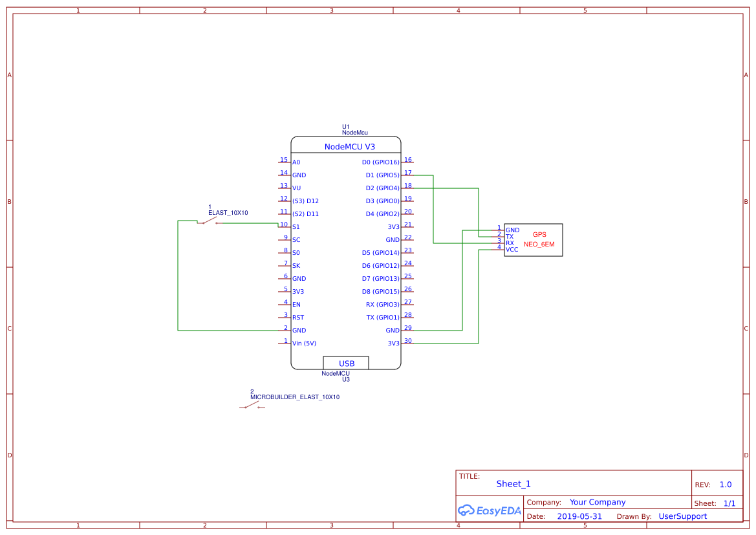Click the Sheet 1/1 indicator

click(x=729, y=503)
